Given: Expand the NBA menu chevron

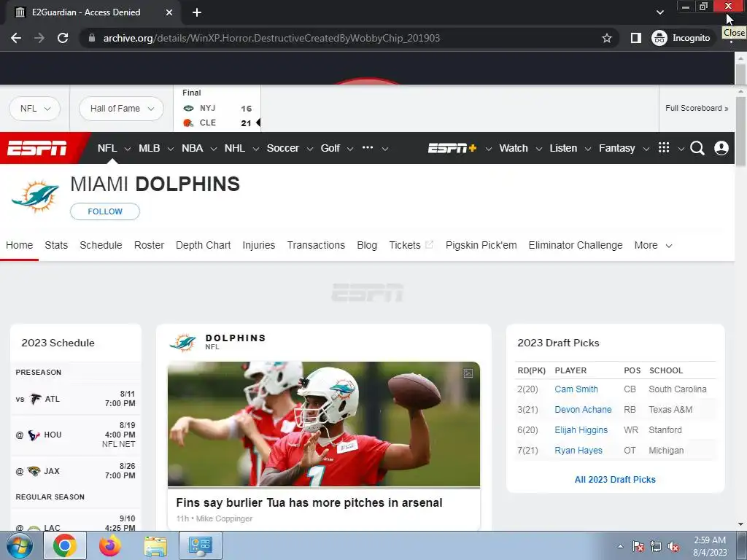Looking at the screenshot, I should (x=214, y=149).
